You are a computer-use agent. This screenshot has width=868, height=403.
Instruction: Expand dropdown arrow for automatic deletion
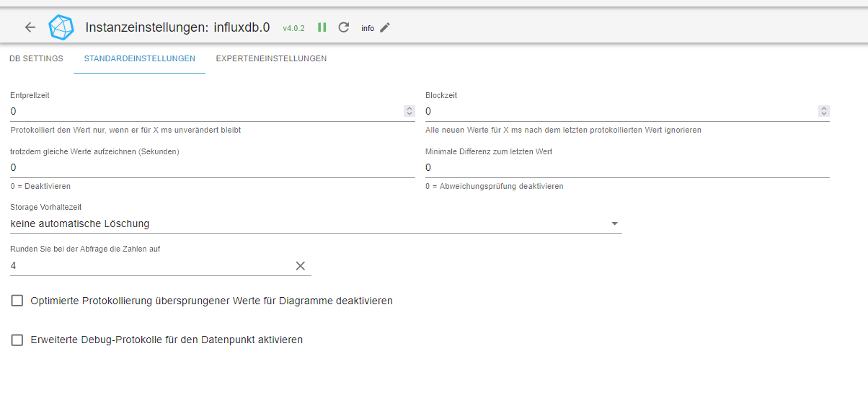(x=615, y=223)
